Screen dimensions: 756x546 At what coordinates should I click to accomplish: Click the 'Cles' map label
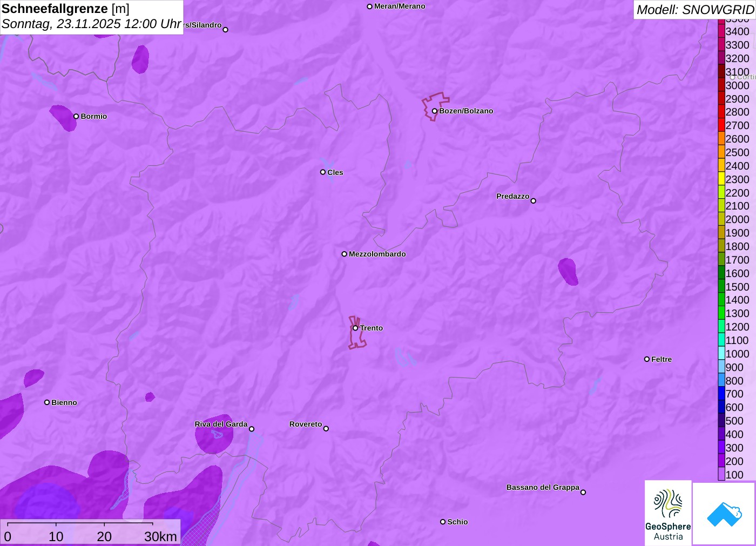coord(335,172)
